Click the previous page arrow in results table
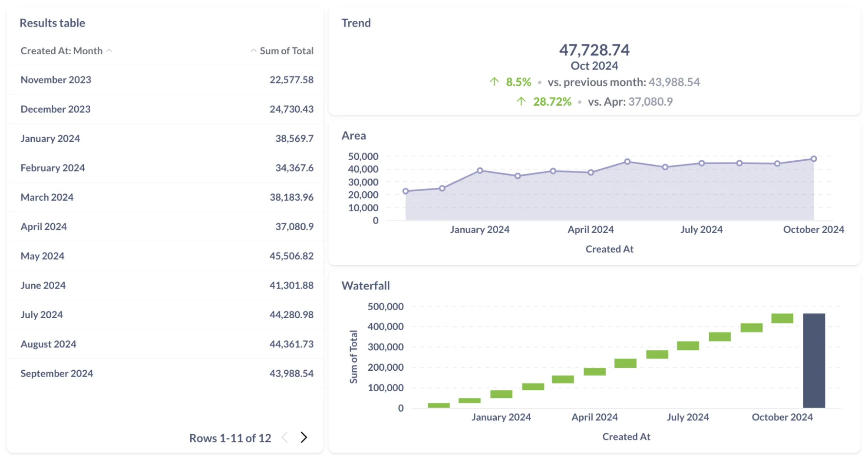This screenshot has width=868, height=459. (x=285, y=437)
